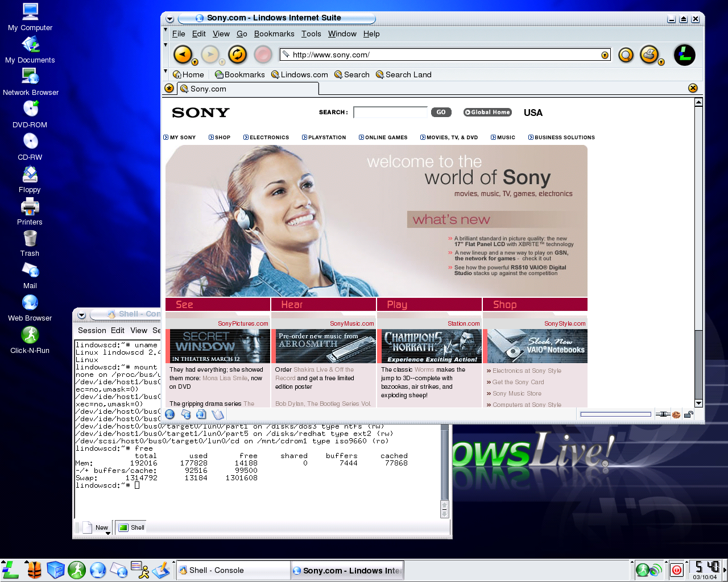Viewport: 728px width, 582px height.
Task: Open the Back button history dropdown arrow
Action: click(195, 63)
